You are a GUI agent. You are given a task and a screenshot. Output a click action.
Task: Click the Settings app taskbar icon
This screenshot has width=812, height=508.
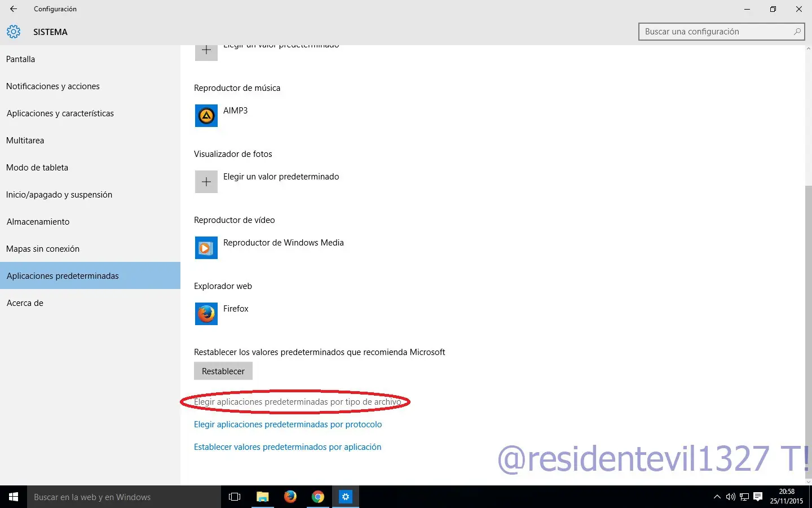point(346,497)
